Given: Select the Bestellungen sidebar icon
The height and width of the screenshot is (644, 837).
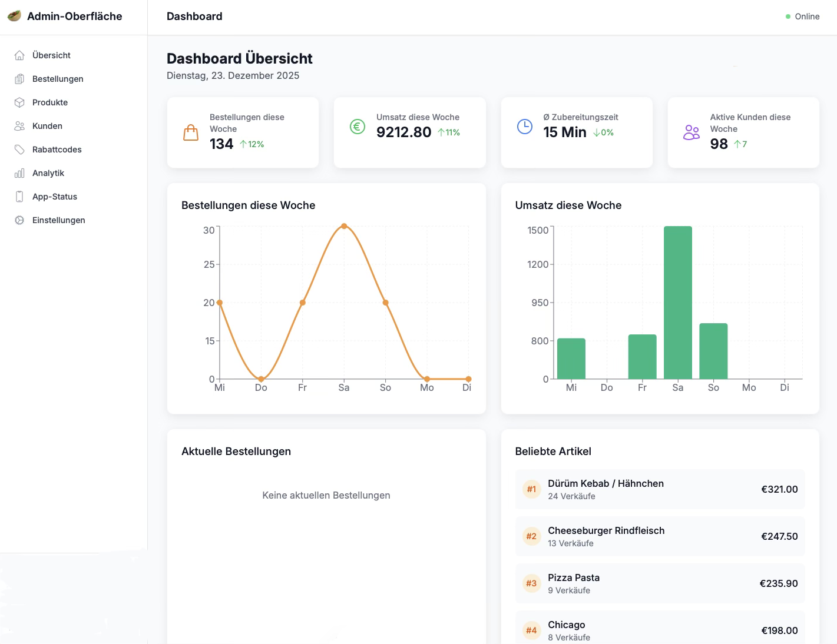Looking at the screenshot, I should 19,78.
